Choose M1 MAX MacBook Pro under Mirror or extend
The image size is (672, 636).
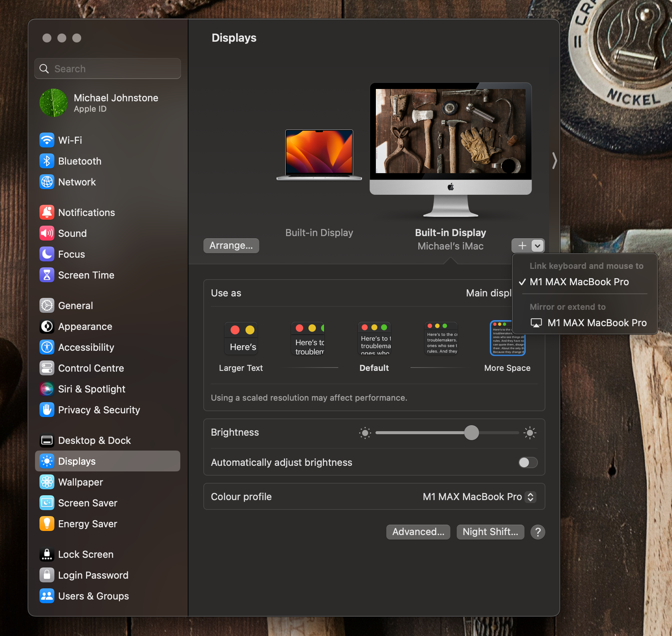[x=589, y=323]
